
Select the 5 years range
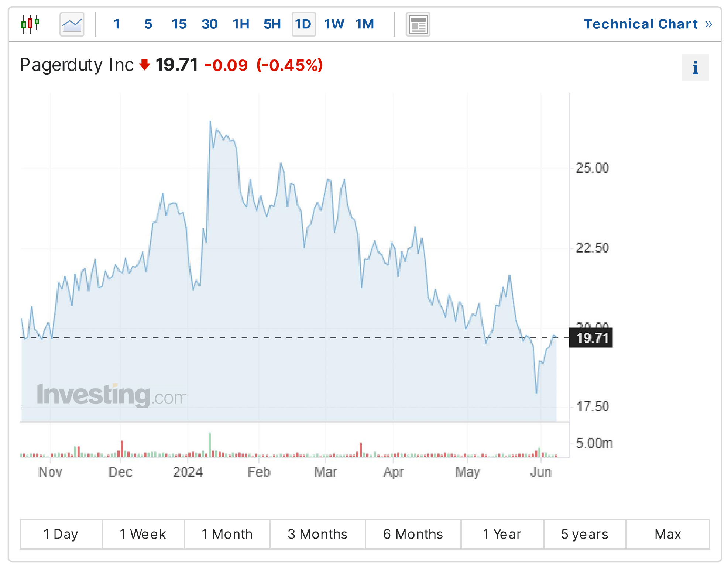pyautogui.click(x=585, y=534)
